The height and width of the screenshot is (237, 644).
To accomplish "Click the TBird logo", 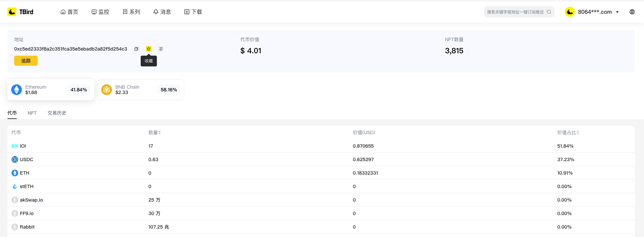I will point(21,12).
